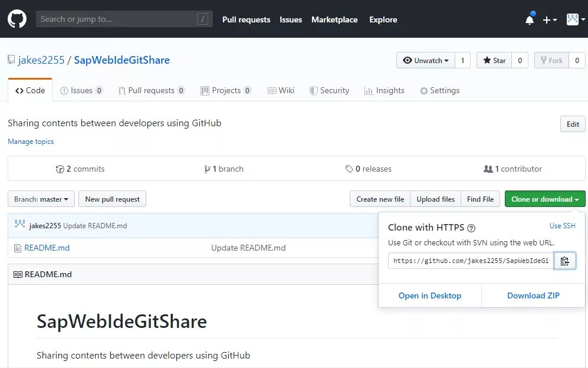
Task: Toggle the Unwatch button
Action: 425,60
